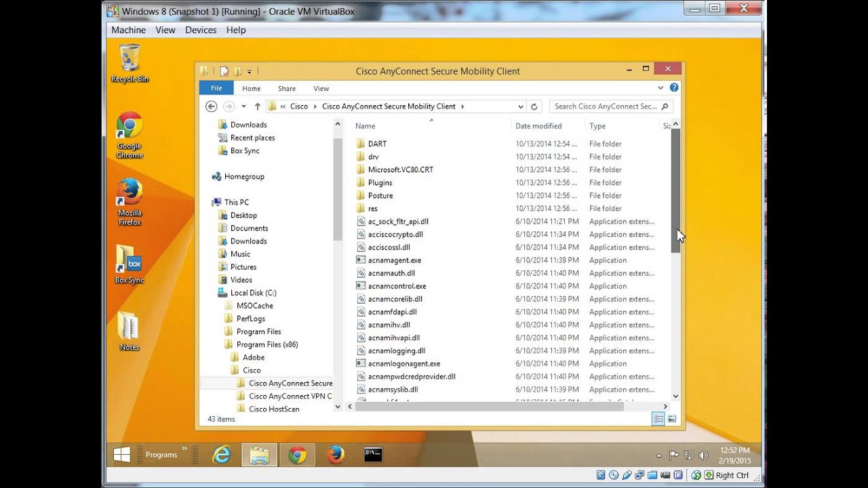868x488 pixels.
Task: Select acnamagent.exe file icon
Action: pyautogui.click(x=361, y=260)
